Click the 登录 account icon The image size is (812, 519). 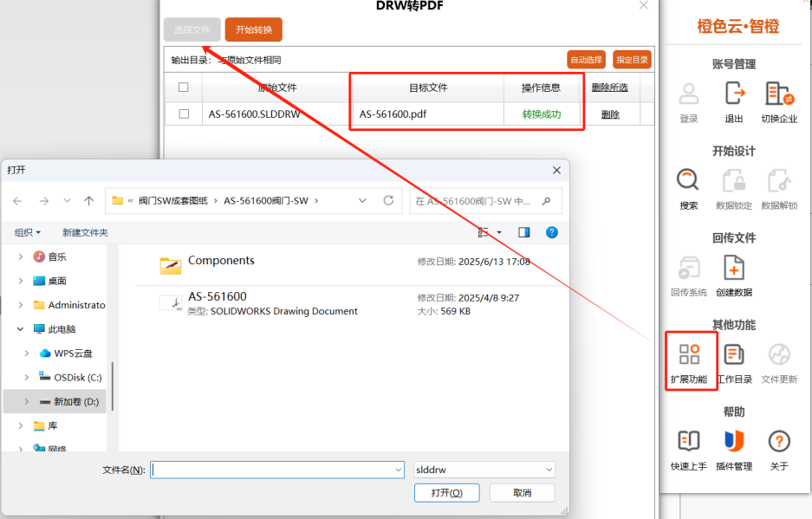(688, 94)
